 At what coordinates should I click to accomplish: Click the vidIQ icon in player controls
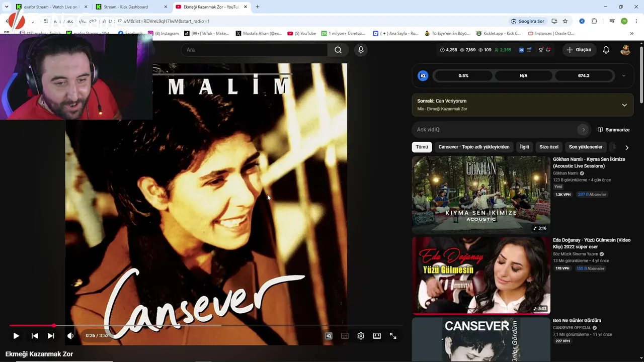pos(329,336)
